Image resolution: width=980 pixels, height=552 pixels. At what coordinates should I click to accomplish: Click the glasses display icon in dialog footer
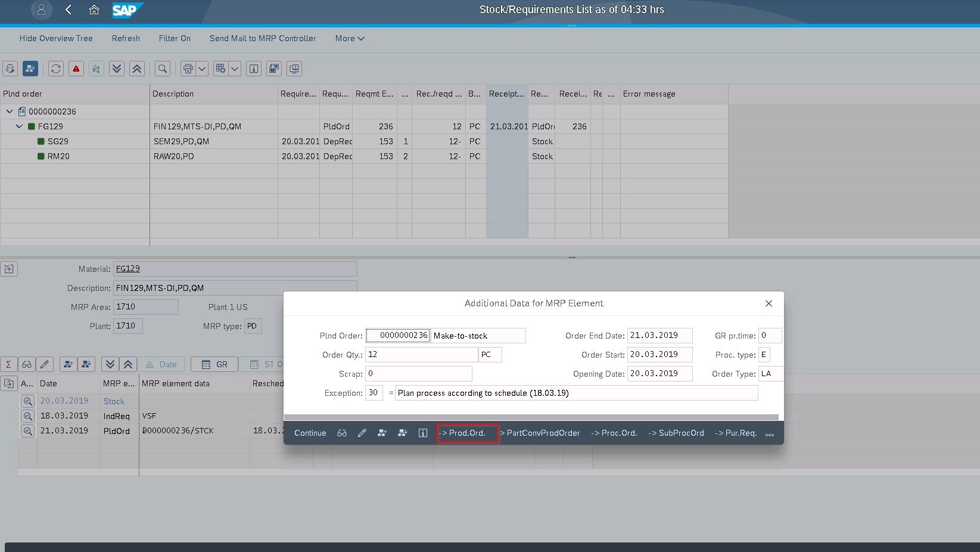click(x=342, y=433)
